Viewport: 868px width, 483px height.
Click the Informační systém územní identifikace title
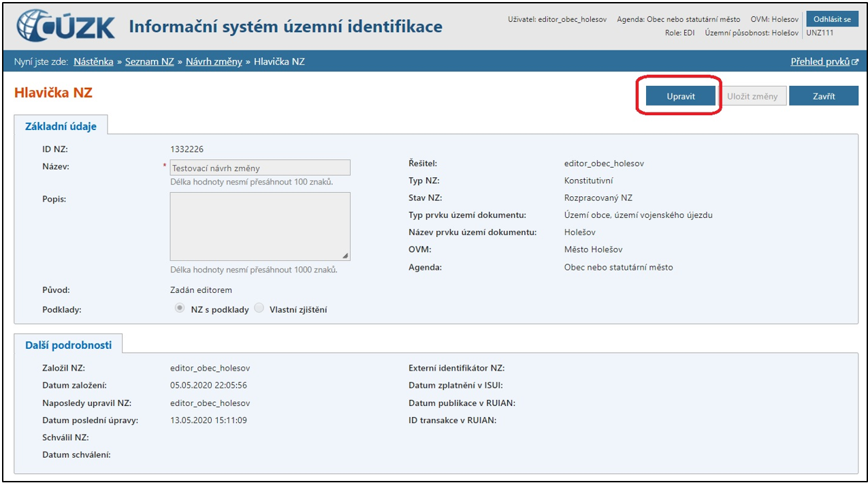pyautogui.click(x=285, y=27)
